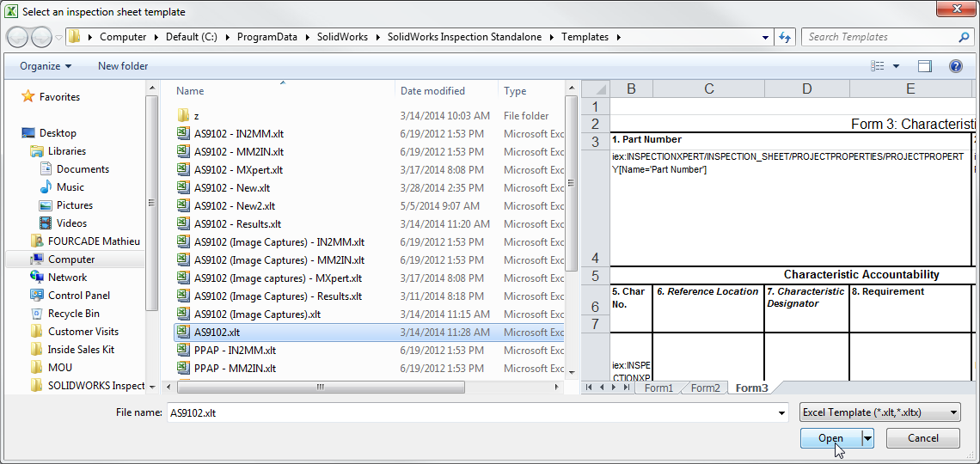Navigate to ProgramData in the address bar
Screen dimensions: 980x464
[x=266, y=38]
